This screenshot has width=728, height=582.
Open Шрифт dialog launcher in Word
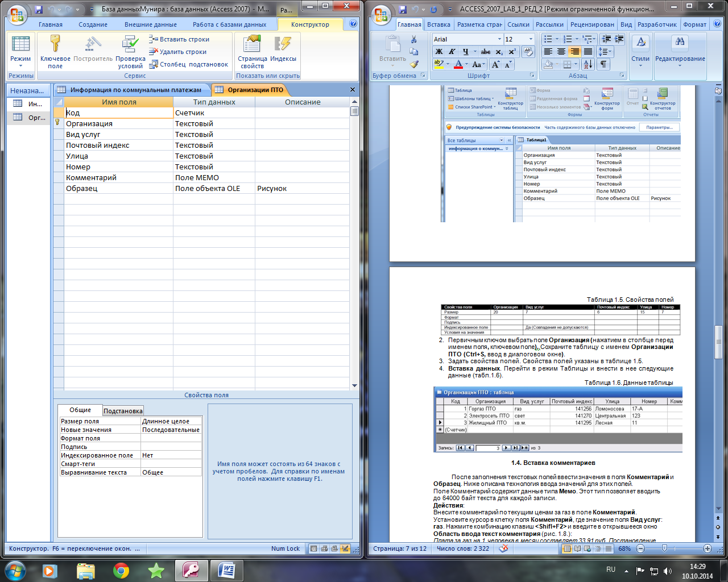[x=532, y=76]
